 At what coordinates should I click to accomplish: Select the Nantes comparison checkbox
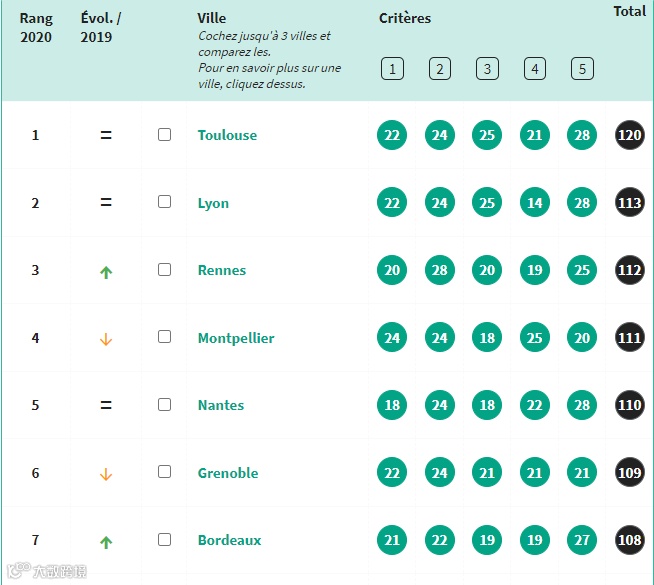coord(165,405)
